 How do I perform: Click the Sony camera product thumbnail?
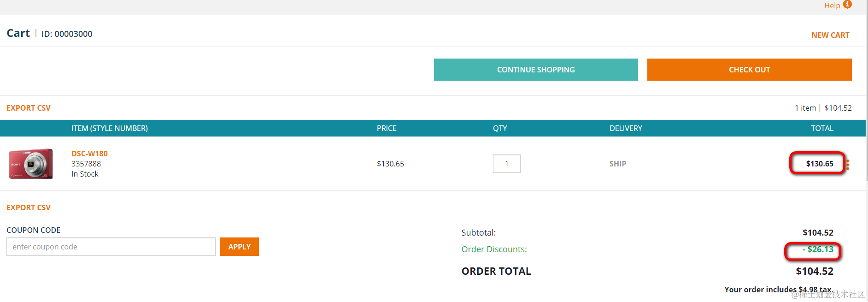[x=31, y=164]
